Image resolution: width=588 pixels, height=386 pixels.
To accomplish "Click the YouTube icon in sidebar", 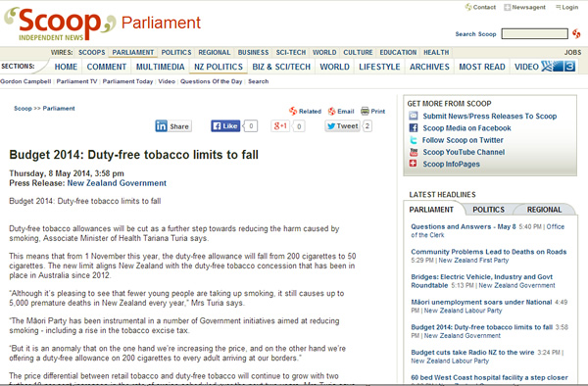I will click(x=414, y=152).
